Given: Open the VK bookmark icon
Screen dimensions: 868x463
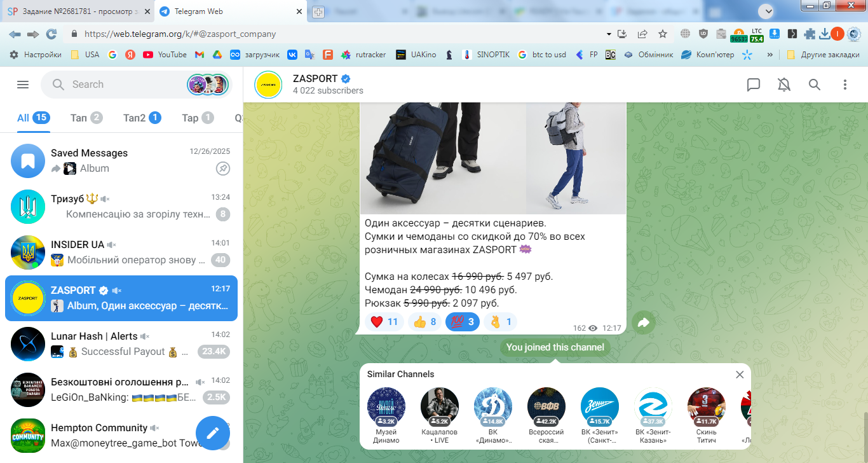Looking at the screenshot, I should coord(292,55).
